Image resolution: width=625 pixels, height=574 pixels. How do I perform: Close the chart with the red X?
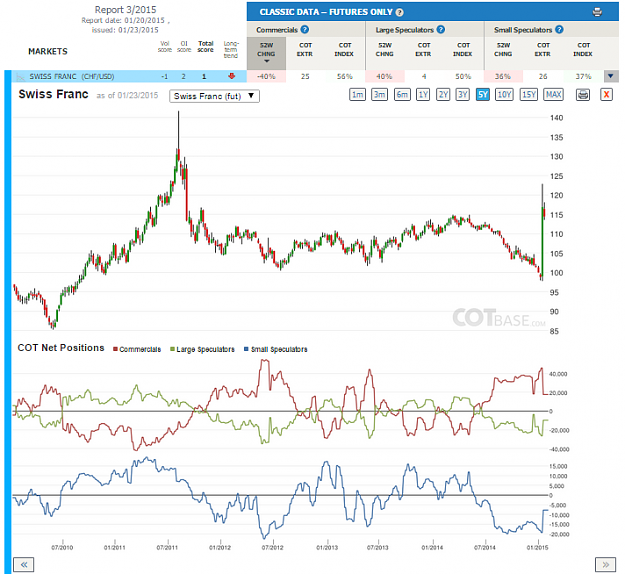pyautogui.click(x=606, y=95)
